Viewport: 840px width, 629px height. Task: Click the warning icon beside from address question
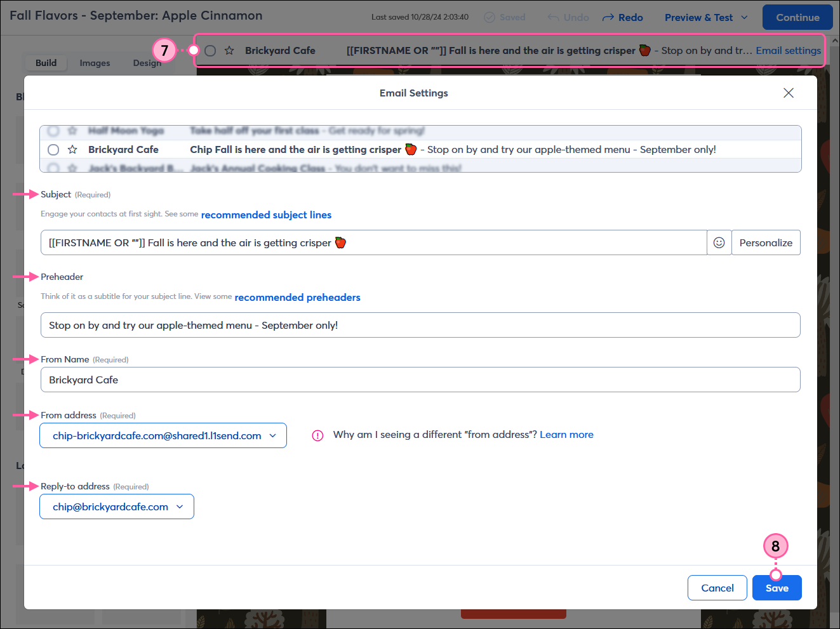[317, 435]
